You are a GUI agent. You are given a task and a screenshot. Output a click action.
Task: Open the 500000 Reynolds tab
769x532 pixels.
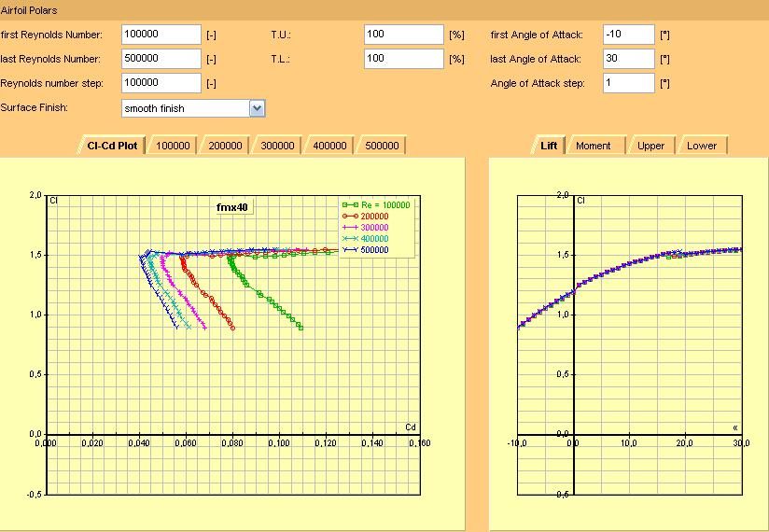(382, 146)
